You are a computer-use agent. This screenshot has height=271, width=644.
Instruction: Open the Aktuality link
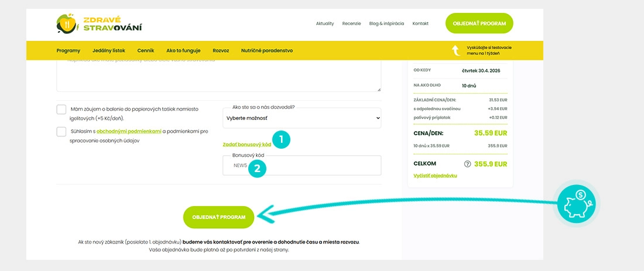click(325, 23)
